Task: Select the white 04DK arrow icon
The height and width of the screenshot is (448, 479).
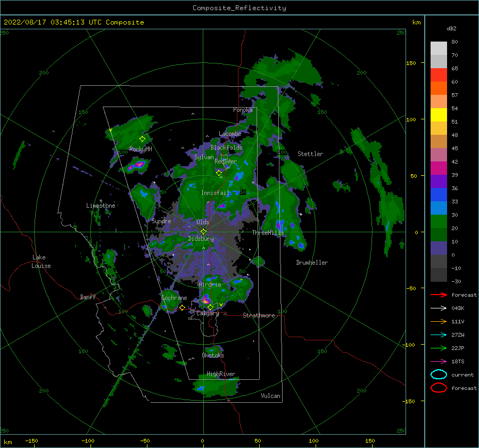Action: point(439,308)
